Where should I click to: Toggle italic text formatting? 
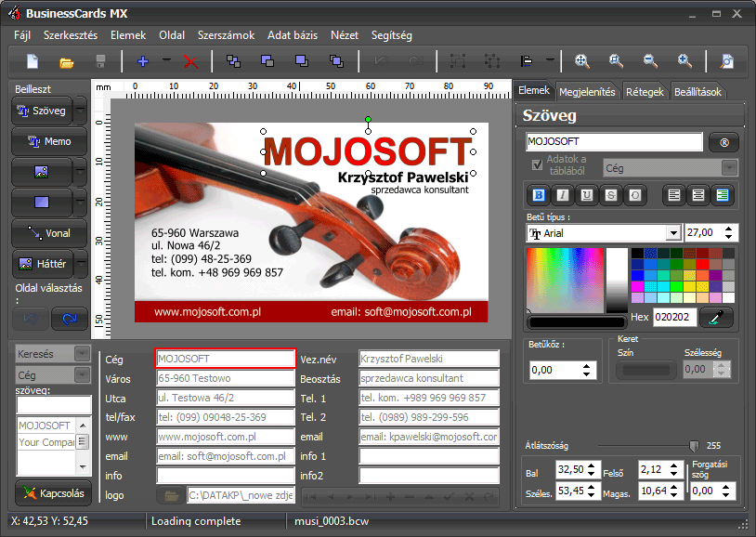click(563, 195)
